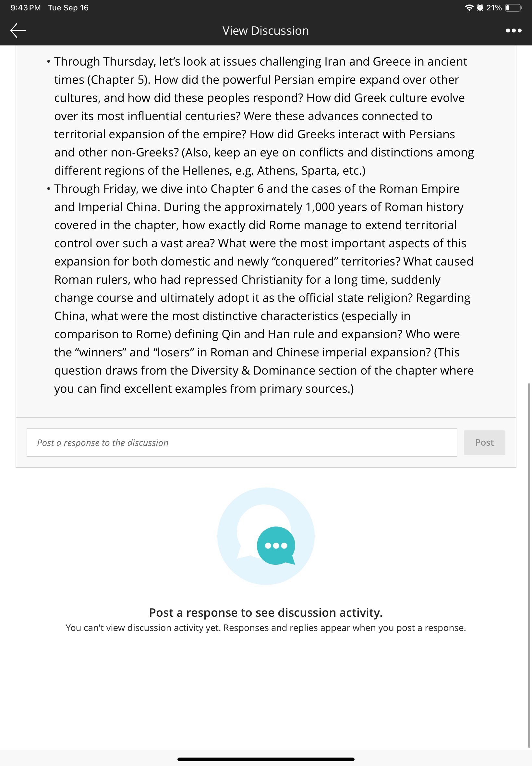This screenshot has height=766, width=532.
Task: Tap the battery indicator icon
Action: [514, 8]
